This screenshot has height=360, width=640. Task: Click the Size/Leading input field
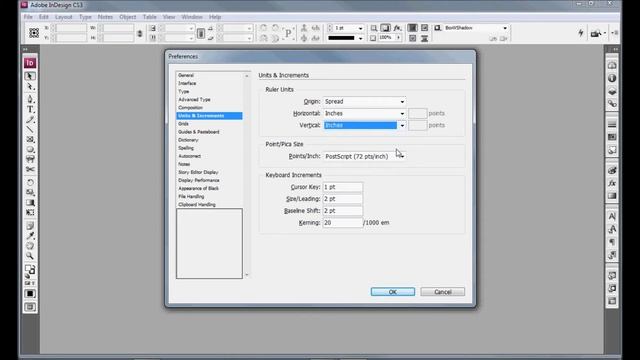(342, 199)
